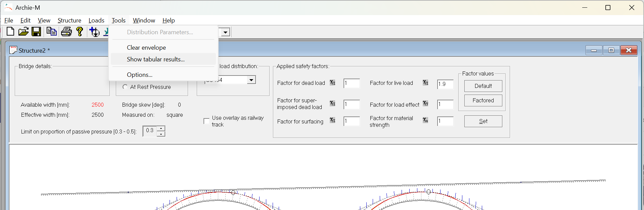Create a new file with the New icon
The height and width of the screenshot is (210, 644).
10,32
